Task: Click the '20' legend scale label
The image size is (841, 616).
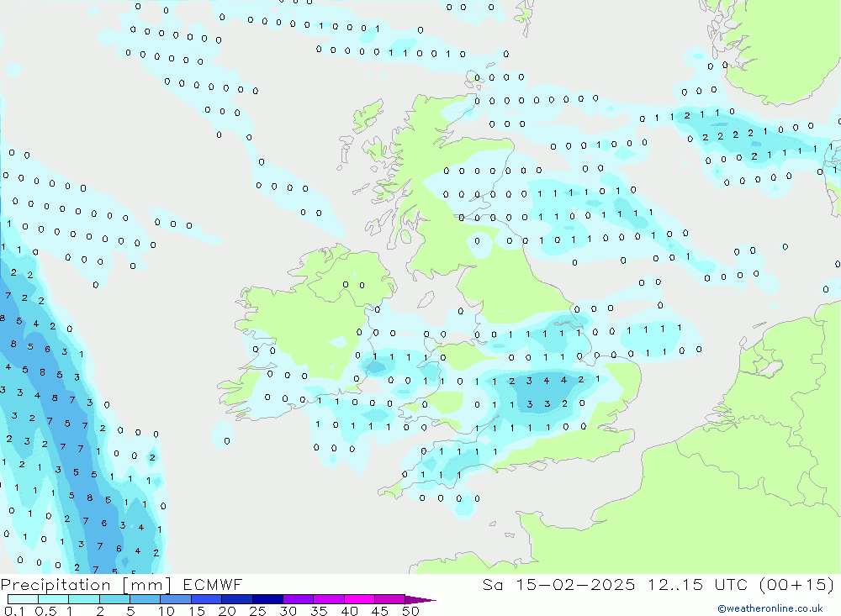Action: [x=227, y=611]
